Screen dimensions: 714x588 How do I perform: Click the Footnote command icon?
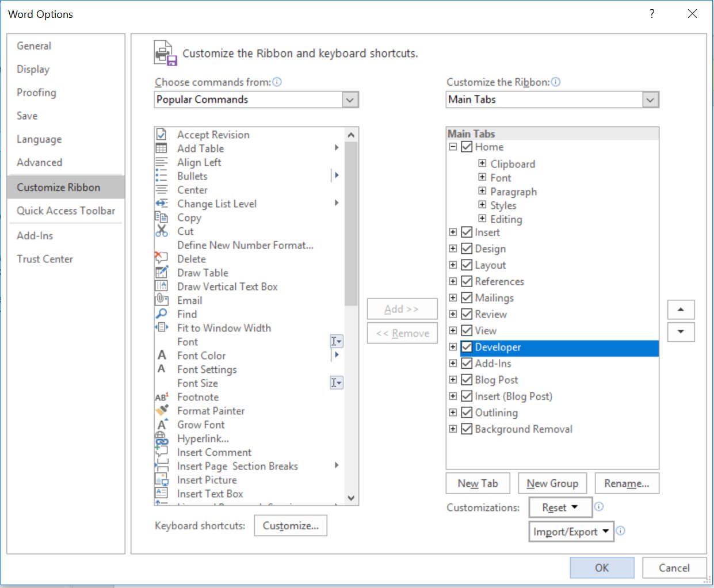pos(161,397)
